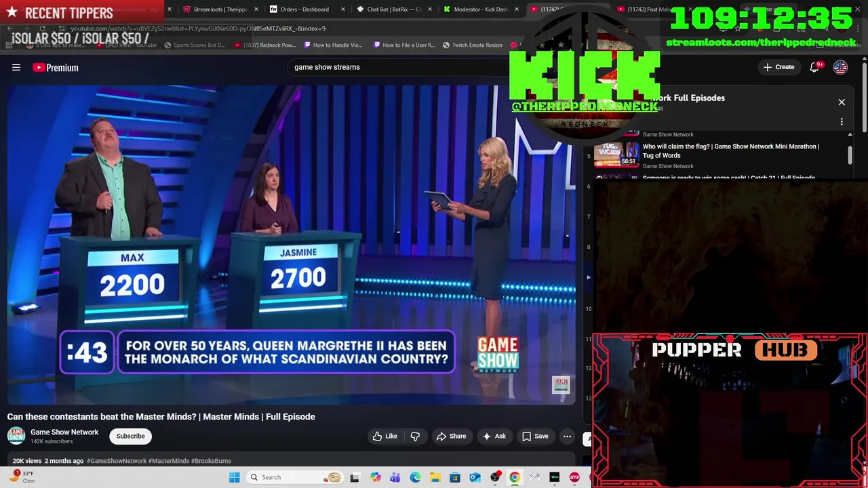Open Outlook from the taskbar
The width and height of the screenshot is (868, 488).
[475, 477]
